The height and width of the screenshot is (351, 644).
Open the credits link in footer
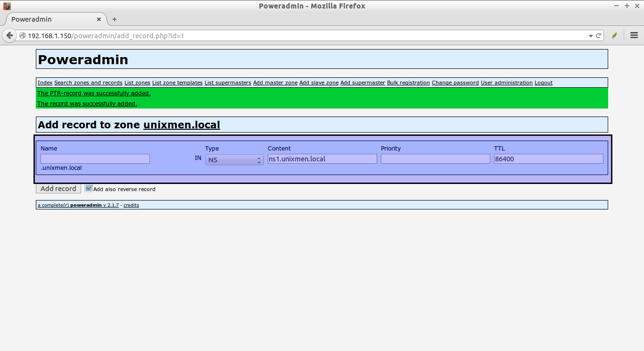(131, 205)
